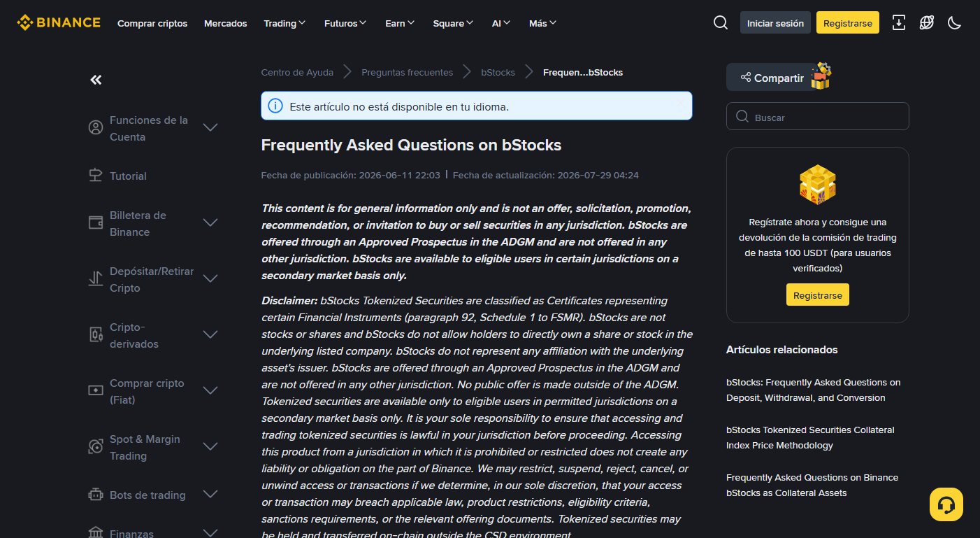This screenshot has width=980, height=538.
Task: Expand Comprar cripto (Fiat) section
Action: point(210,391)
